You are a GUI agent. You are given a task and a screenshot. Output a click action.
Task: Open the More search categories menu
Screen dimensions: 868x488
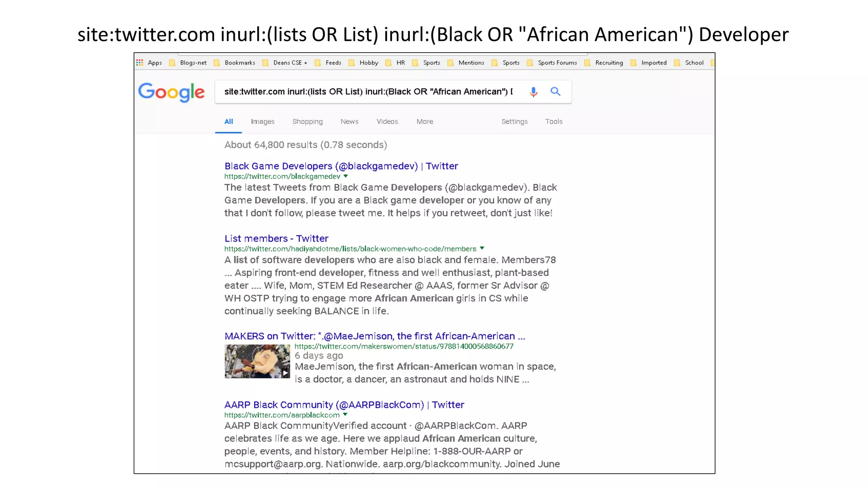pyautogui.click(x=425, y=122)
